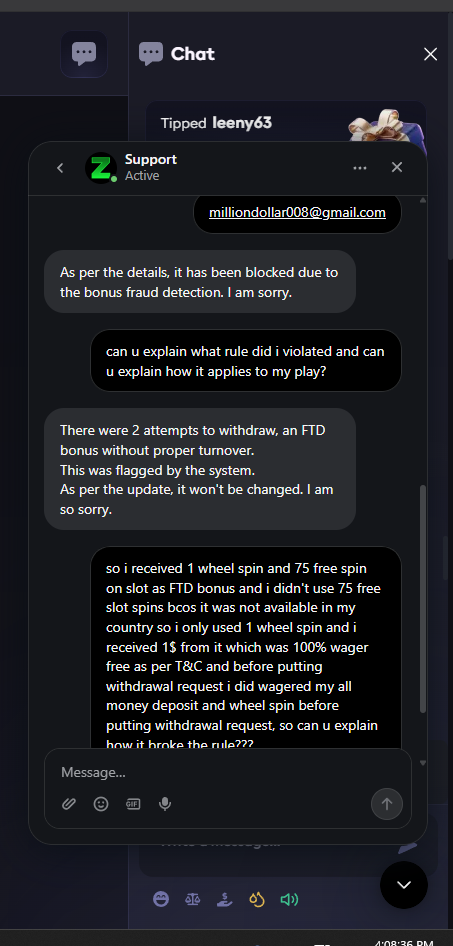Go back using the arrow beside Support

pos(60,168)
